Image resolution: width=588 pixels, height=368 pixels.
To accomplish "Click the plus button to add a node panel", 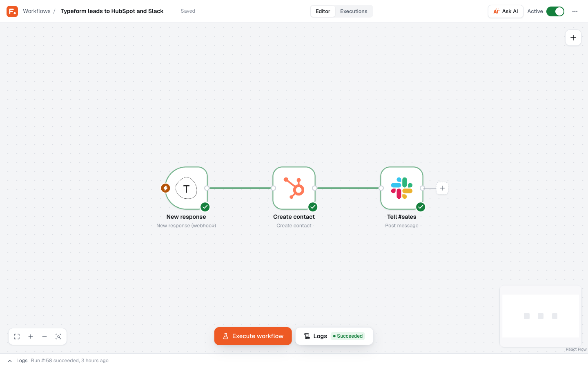I will [573, 38].
